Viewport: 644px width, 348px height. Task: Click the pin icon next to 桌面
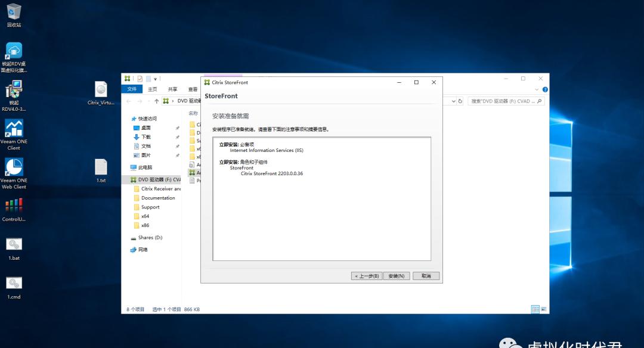(178, 128)
